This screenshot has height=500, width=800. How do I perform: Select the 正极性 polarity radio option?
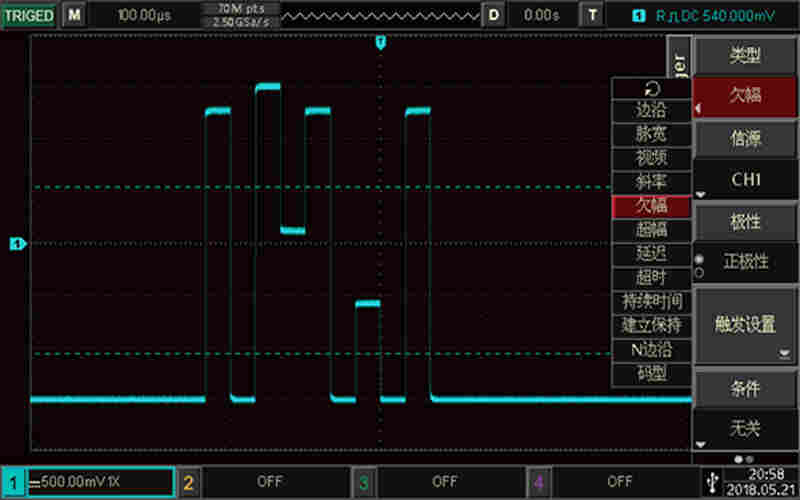(744, 262)
